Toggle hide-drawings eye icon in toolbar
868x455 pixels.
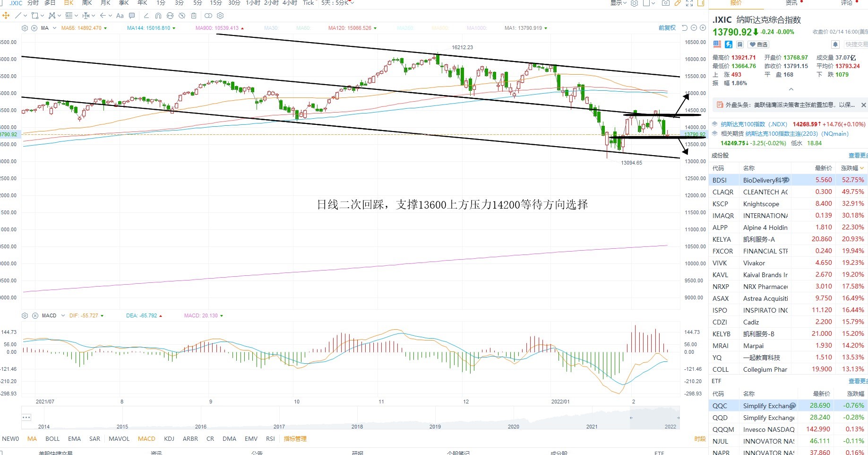pos(182,16)
